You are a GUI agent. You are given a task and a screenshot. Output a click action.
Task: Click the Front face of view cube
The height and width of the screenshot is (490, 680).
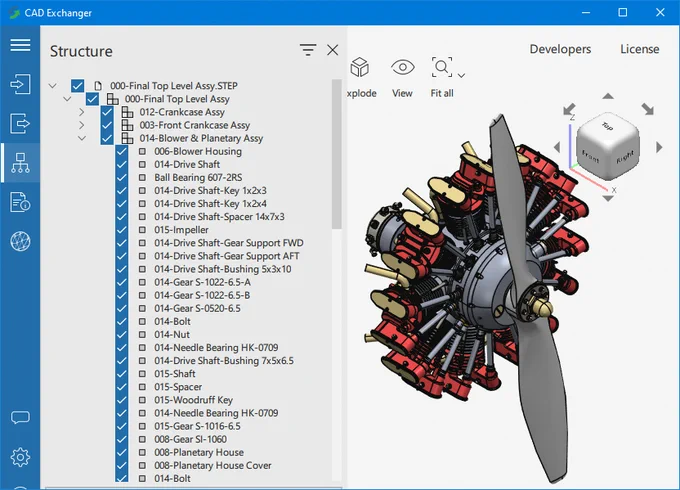click(590, 156)
